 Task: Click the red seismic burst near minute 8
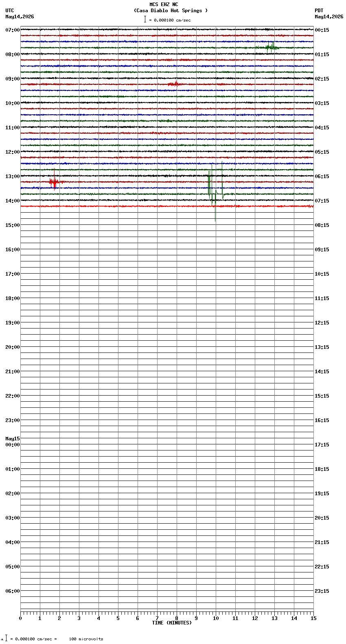pyautogui.click(x=175, y=84)
